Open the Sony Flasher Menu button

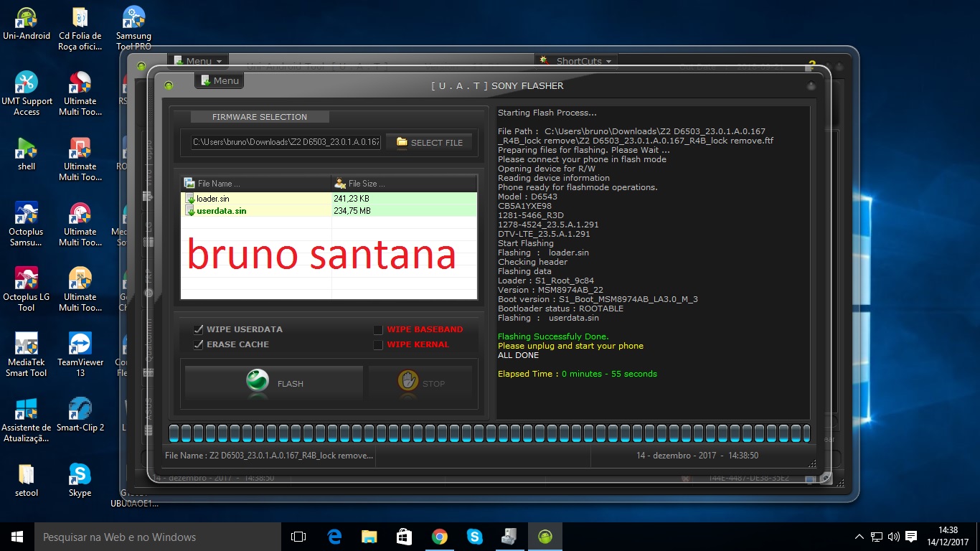pyautogui.click(x=220, y=80)
